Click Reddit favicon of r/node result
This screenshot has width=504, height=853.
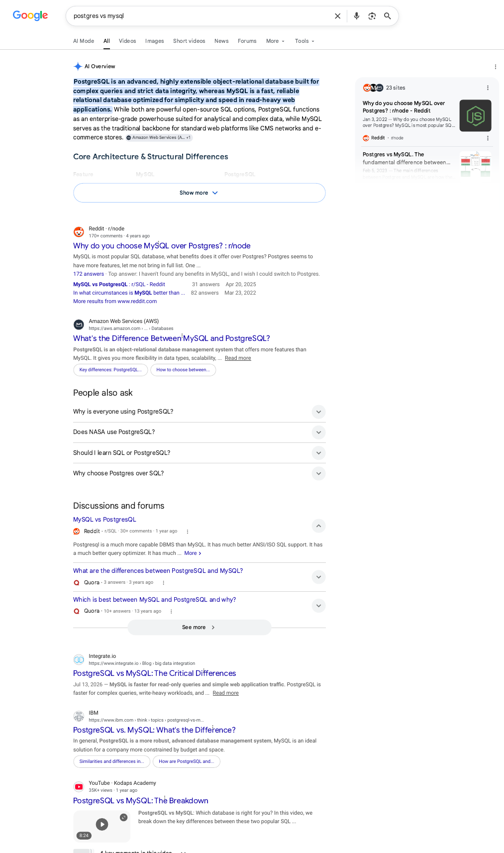coord(79,232)
